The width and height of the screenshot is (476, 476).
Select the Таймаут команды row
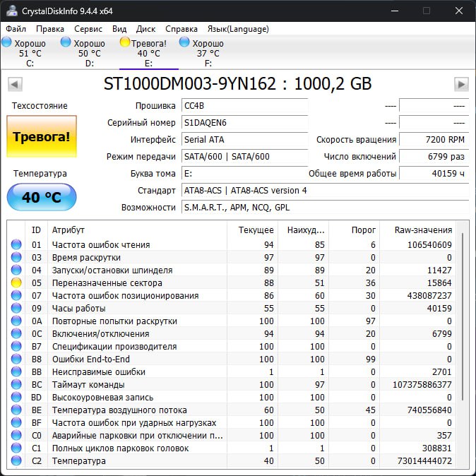click(232, 385)
